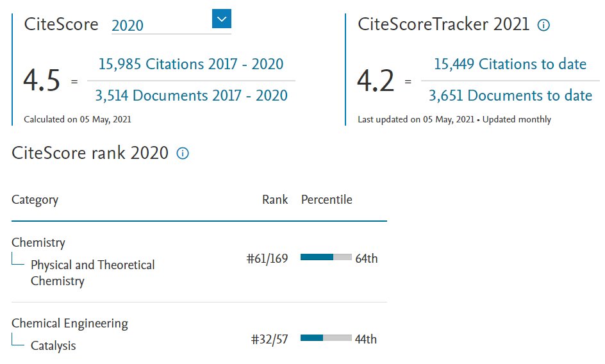Open the CiteScore year dropdown arrow

(x=222, y=19)
